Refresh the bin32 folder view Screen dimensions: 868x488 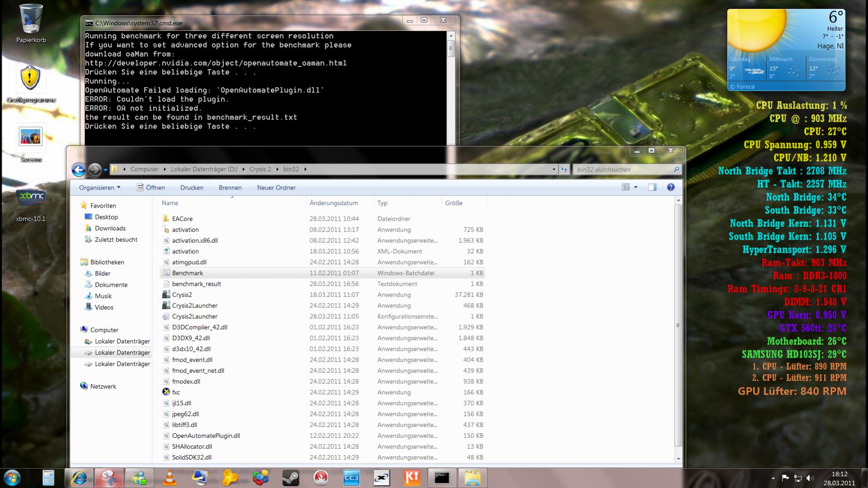564,169
